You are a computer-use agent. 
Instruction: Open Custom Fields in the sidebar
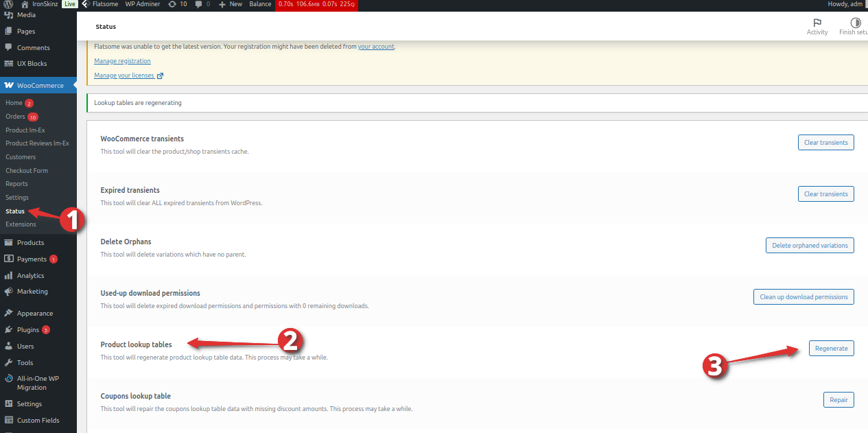(x=38, y=421)
